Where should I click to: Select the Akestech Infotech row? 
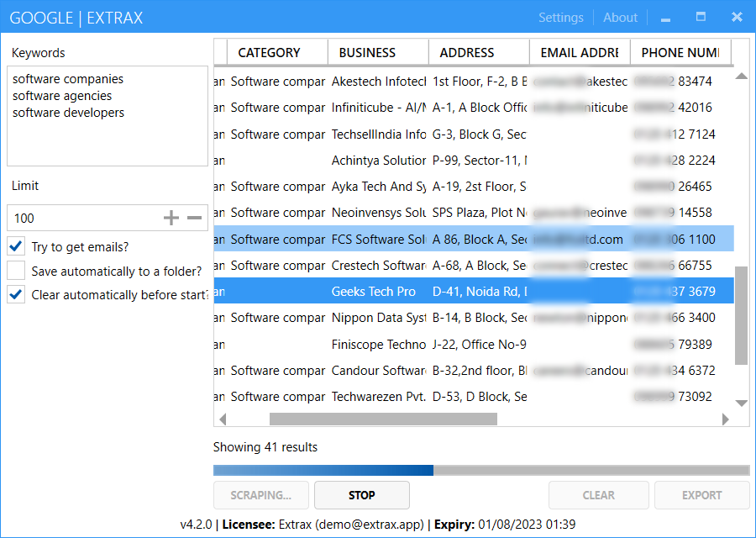[x=474, y=81]
